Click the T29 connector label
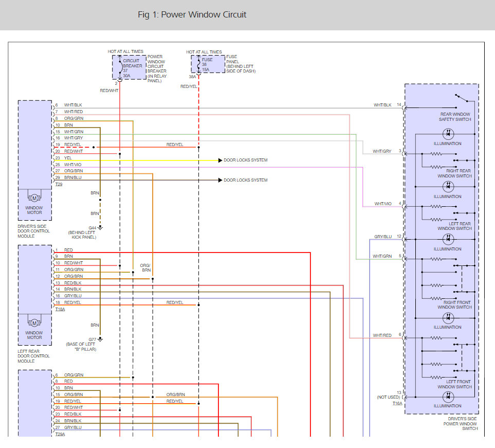 tap(59, 184)
